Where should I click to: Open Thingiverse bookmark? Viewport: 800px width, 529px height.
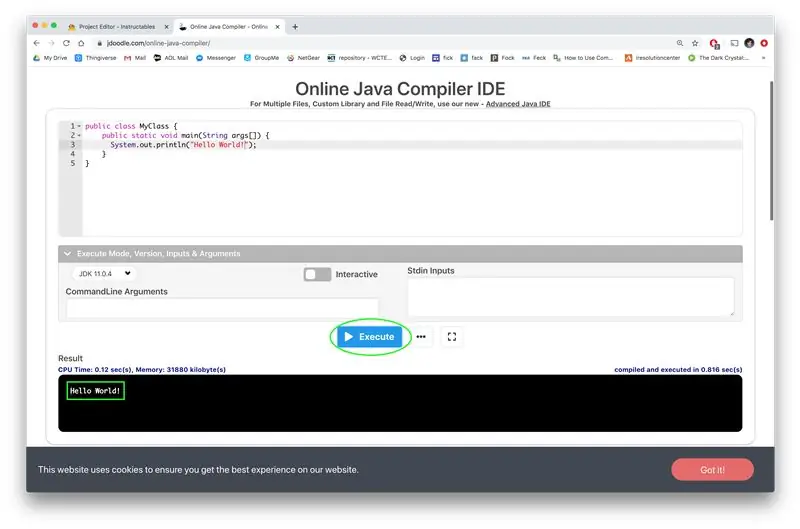tap(95, 58)
